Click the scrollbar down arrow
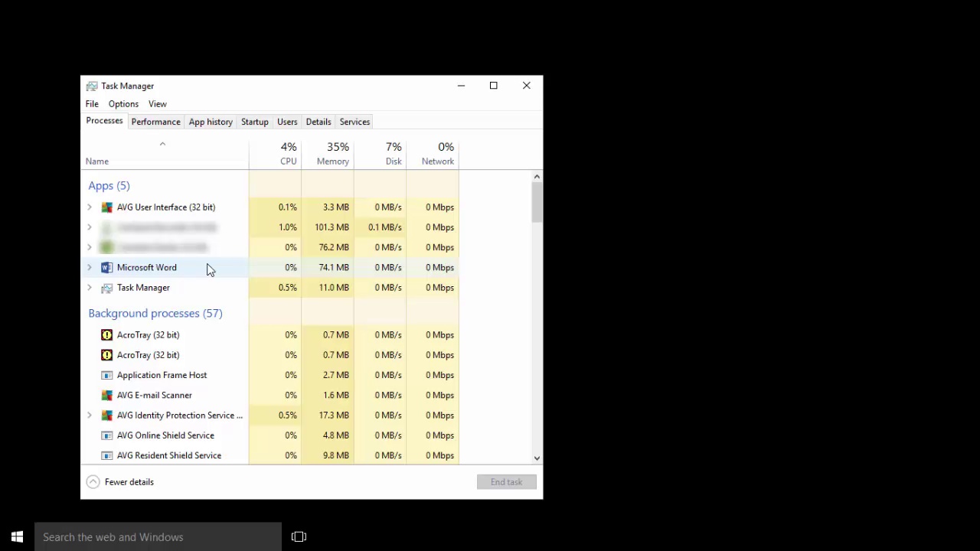Image resolution: width=980 pixels, height=551 pixels. tap(537, 458)
